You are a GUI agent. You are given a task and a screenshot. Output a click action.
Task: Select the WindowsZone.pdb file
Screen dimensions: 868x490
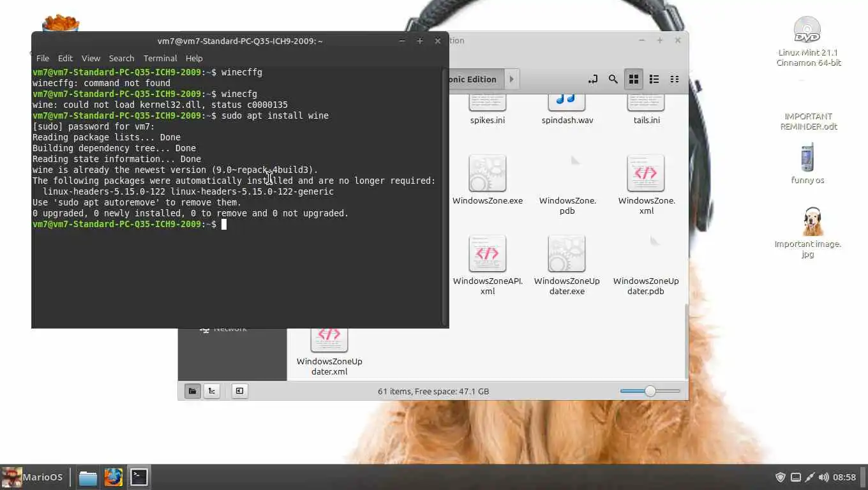coord(567,184)
